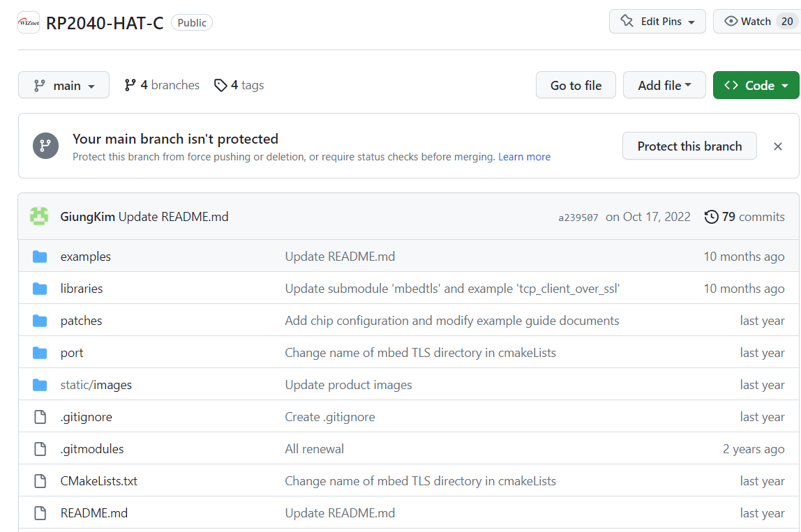Click the file icon beside CMakeLists.txt
Image resolution: width=801 pixels, height=532 pixels.
click(x=40, y=481)
